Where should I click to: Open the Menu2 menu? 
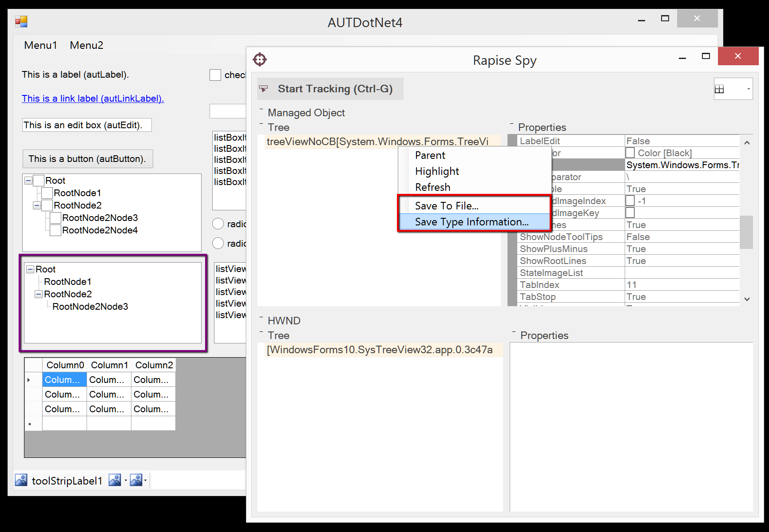coord(86,45)
